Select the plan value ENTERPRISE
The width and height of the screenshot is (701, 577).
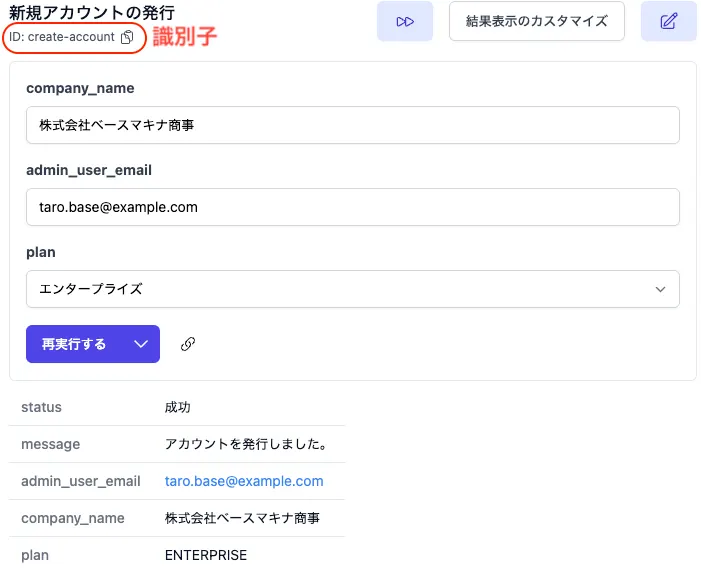tap(206, 555)
